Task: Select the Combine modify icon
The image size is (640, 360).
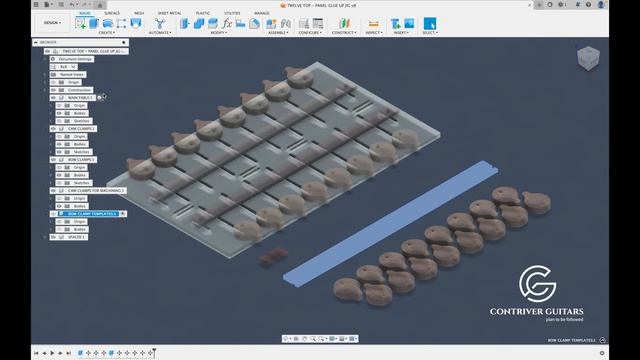Action: [x=199, y=23]
